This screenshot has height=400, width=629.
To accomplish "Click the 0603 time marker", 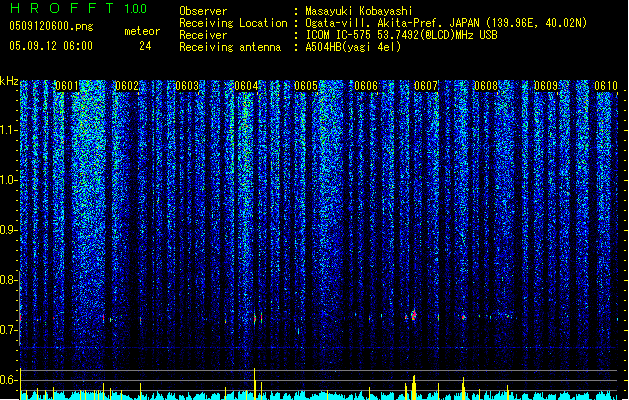I will [x=187, y=86].
